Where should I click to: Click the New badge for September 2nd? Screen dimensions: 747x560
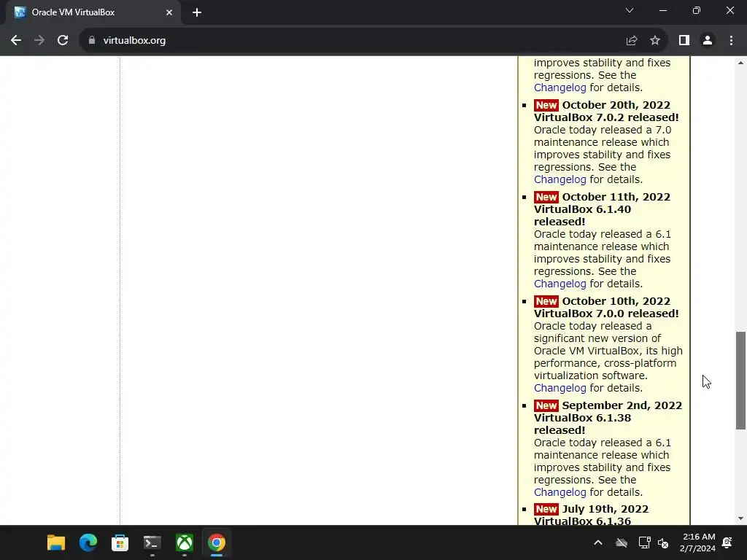(546, 405)
